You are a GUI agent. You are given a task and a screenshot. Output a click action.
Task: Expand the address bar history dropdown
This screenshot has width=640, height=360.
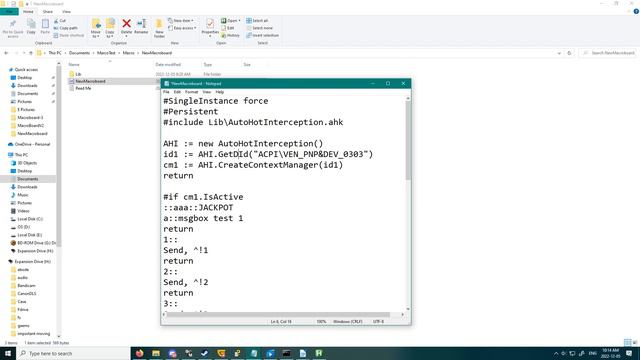(559, 53)
